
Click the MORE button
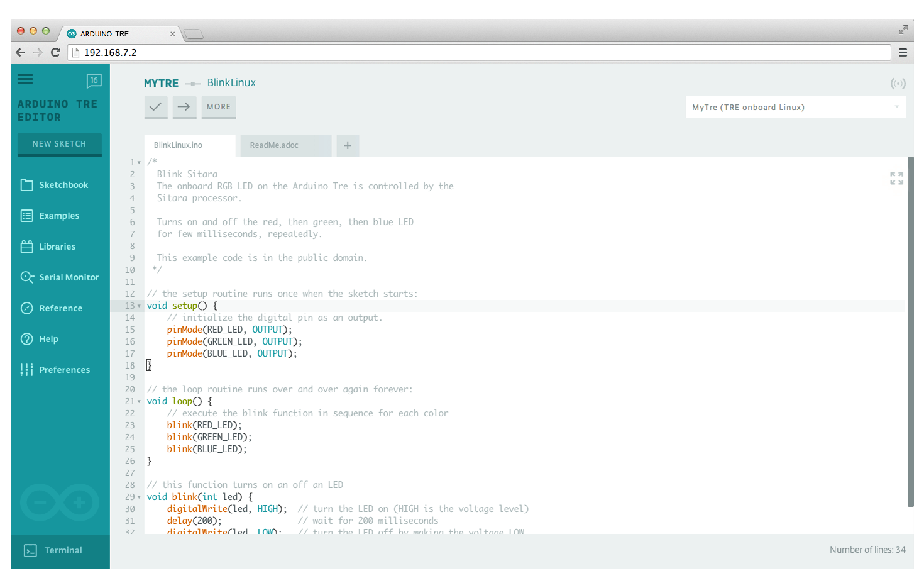coord(218,107)
